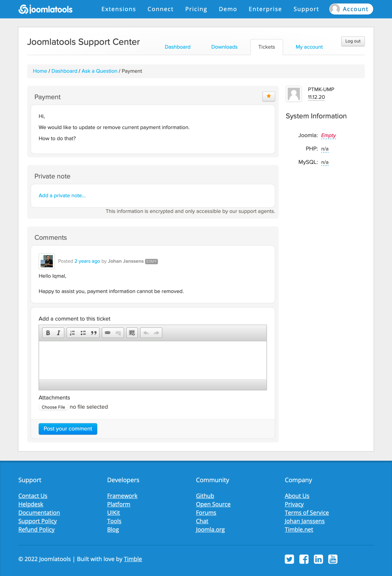Open Documentation footer link
The width and height of the screenshot is (392, 576).
[x=39, y=513]
